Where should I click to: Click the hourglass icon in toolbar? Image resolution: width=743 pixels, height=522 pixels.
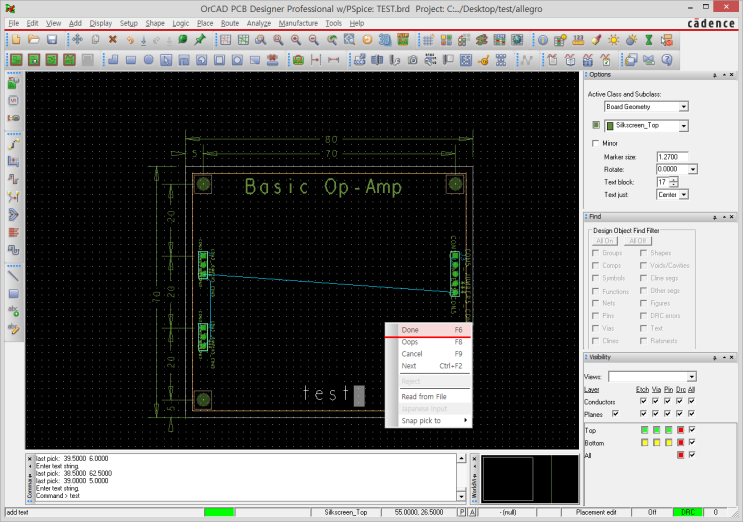pos(648,40)
